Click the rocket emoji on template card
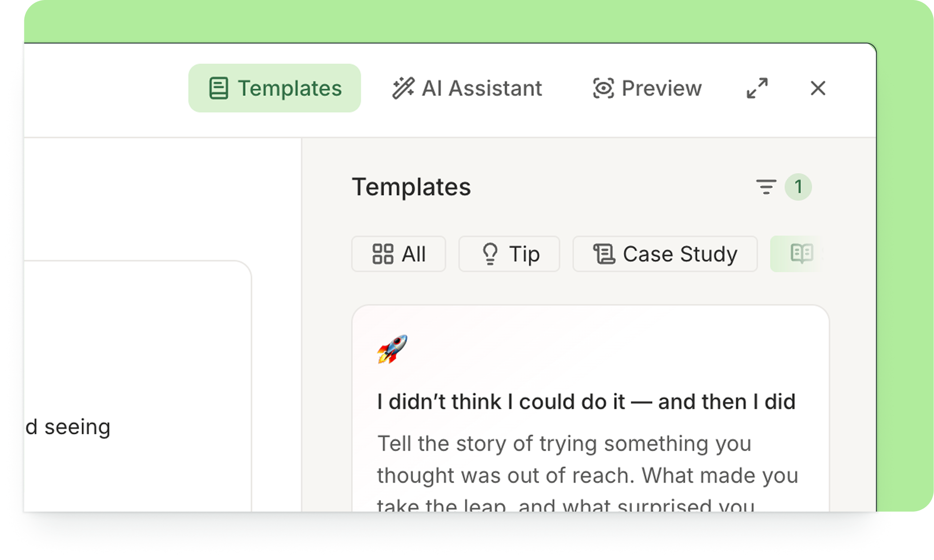 click(x=392, y=349)
